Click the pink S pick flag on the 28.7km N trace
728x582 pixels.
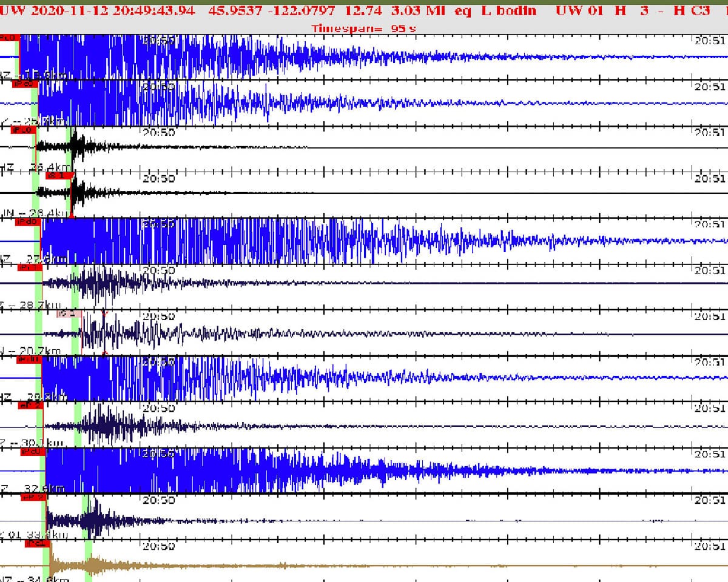[69, 313]
